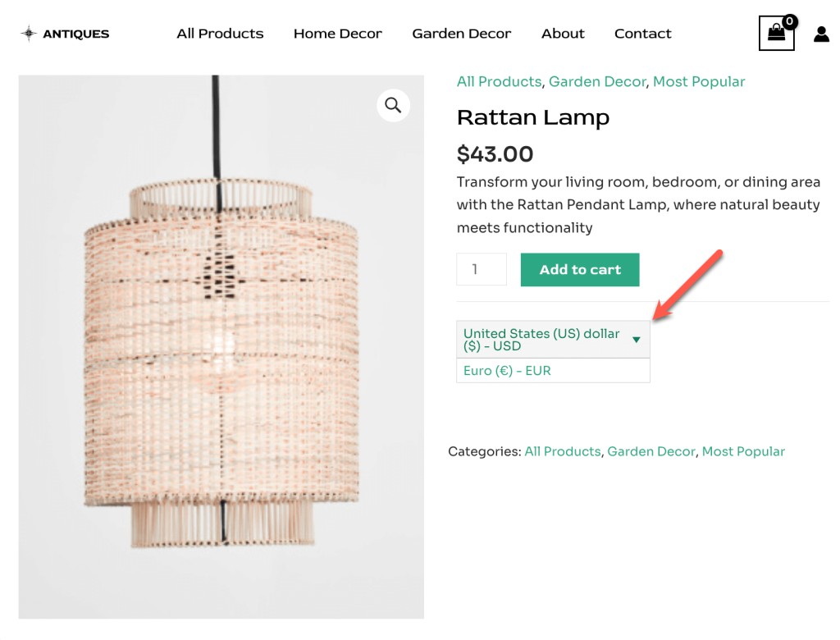Open the shopping cart bag icon

click(776, 34)
